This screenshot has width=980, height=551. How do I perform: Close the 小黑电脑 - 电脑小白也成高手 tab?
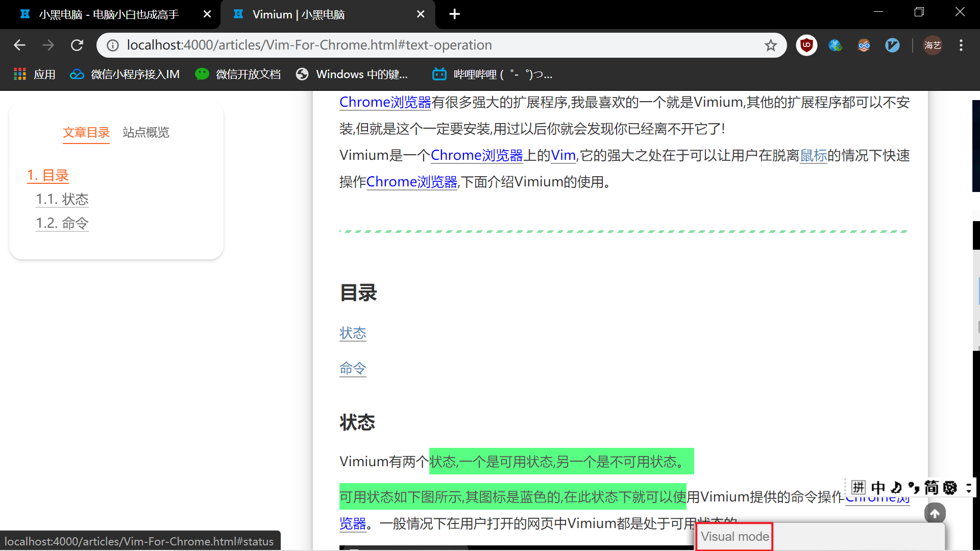click(207, 14)
